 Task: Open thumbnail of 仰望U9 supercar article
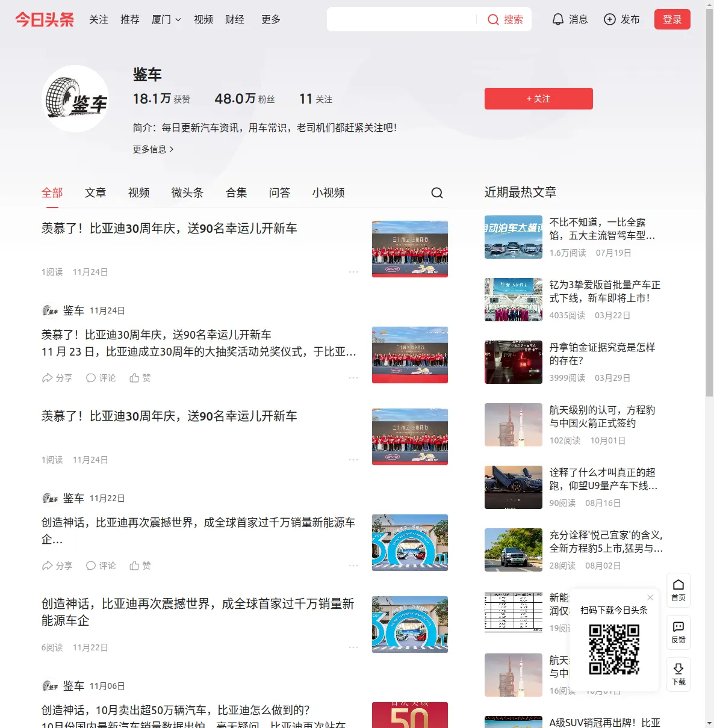click(x=514, y=487)
